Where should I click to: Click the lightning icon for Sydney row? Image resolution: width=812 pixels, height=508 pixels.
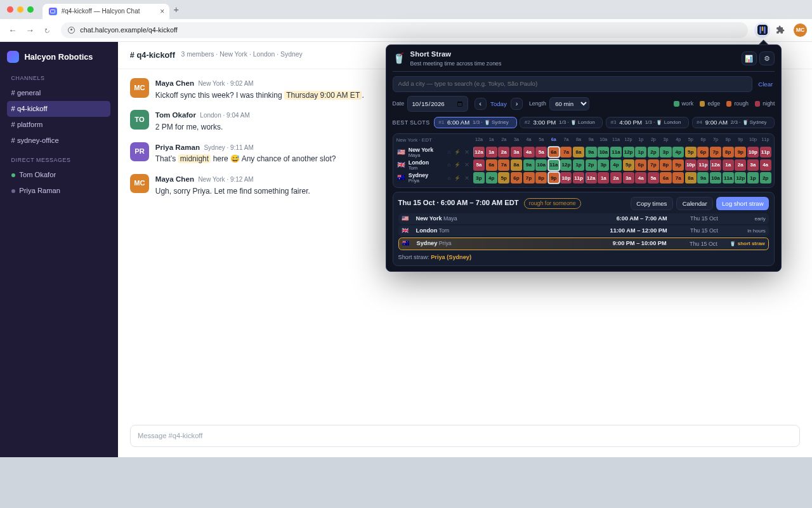click(457, 178)
